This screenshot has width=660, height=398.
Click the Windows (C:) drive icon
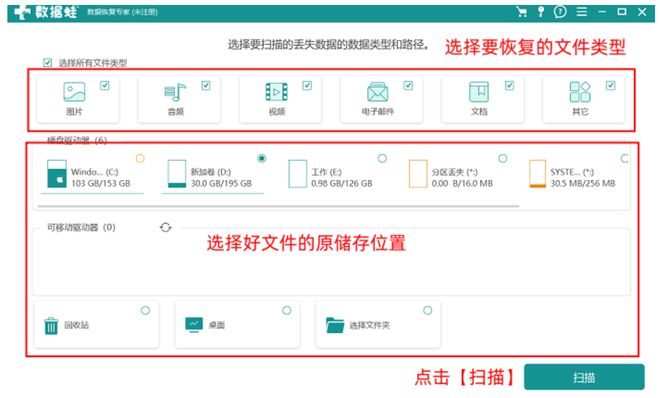click(x=57, y=173)
